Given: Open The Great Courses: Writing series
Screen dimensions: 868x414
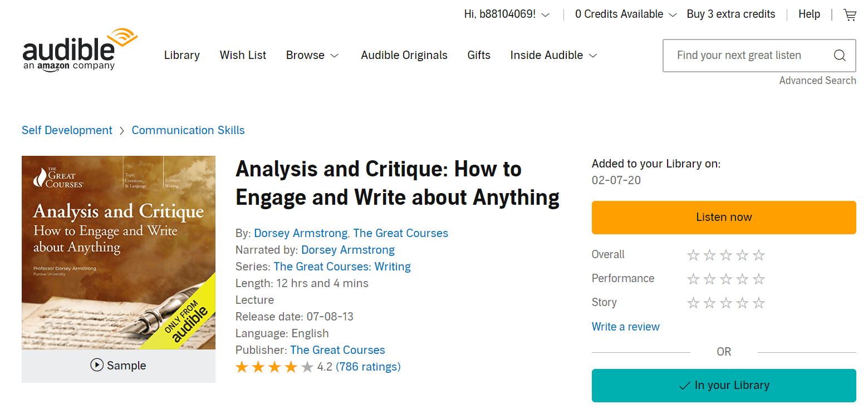Looking at the screenshot, I should pos(342,267).
